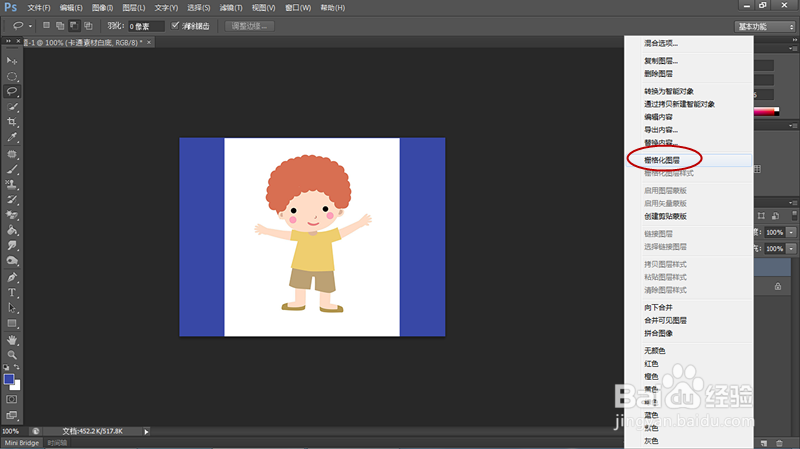Open the 基本功能 workspace dropdown

coord(765,27)
